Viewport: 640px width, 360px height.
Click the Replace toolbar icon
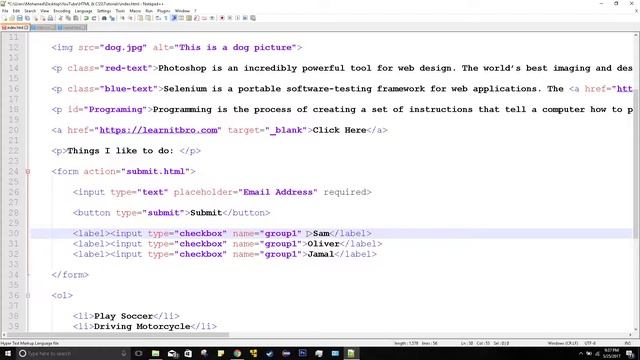112,18
